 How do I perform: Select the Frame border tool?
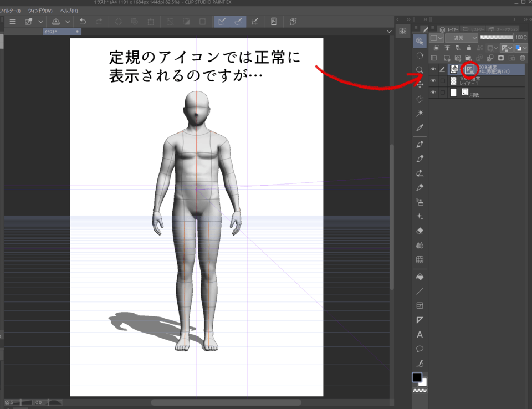420,305
